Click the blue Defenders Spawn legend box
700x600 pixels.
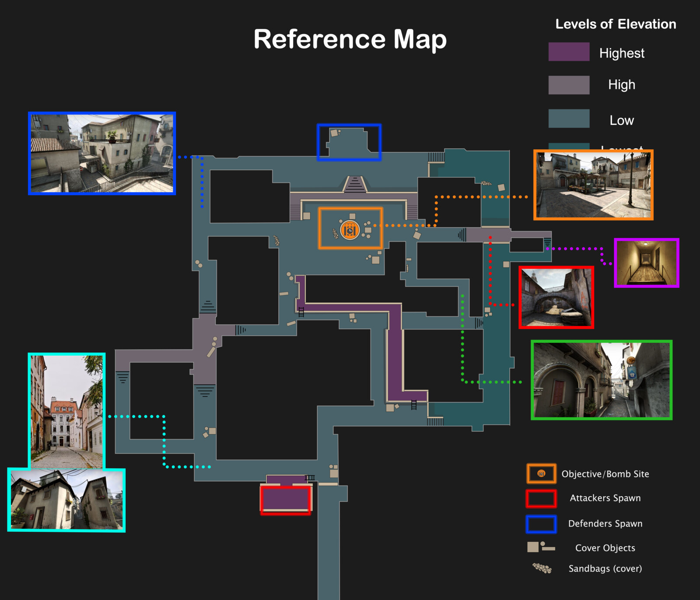[x=541, y=524]
